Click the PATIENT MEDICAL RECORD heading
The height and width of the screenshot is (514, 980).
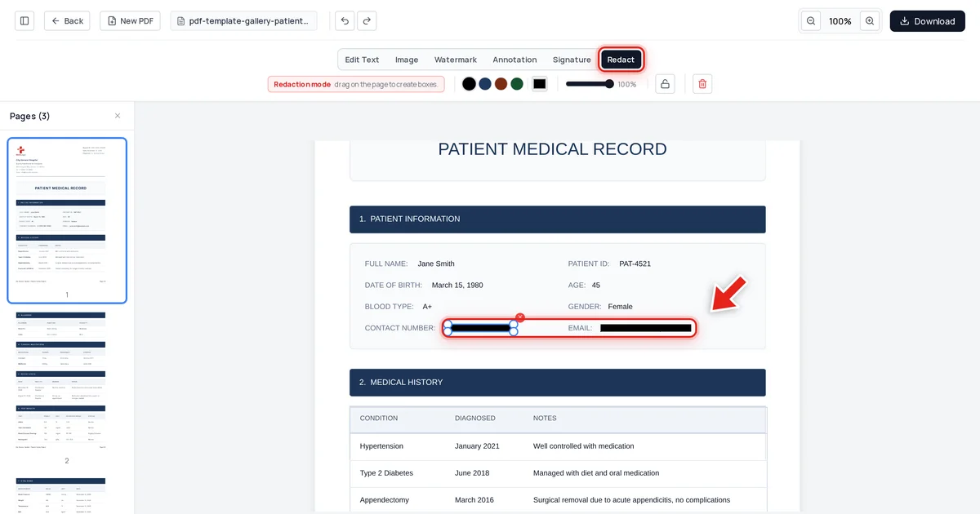pyautogui.click(x=552, y=149)
